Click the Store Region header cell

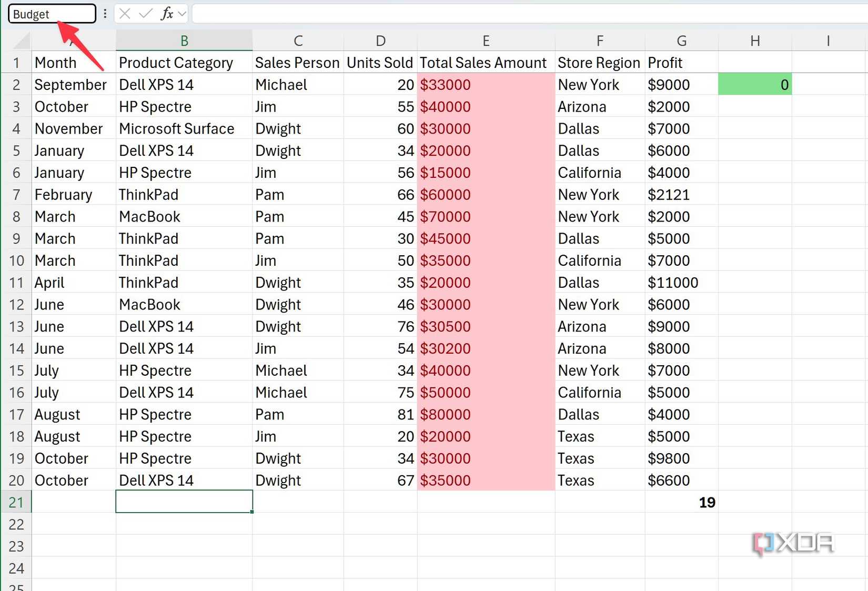click(600, 63)
